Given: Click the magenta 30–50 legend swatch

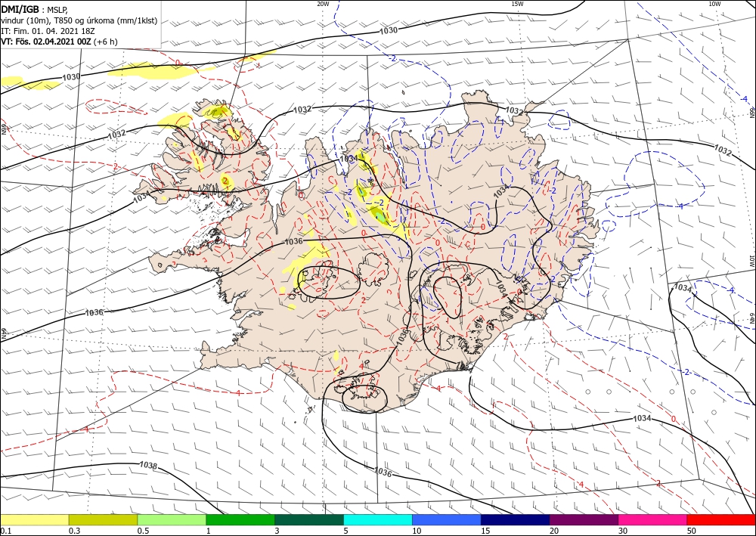Looking at the screenshot, I should pyautogui.click(x=653, y=519).
